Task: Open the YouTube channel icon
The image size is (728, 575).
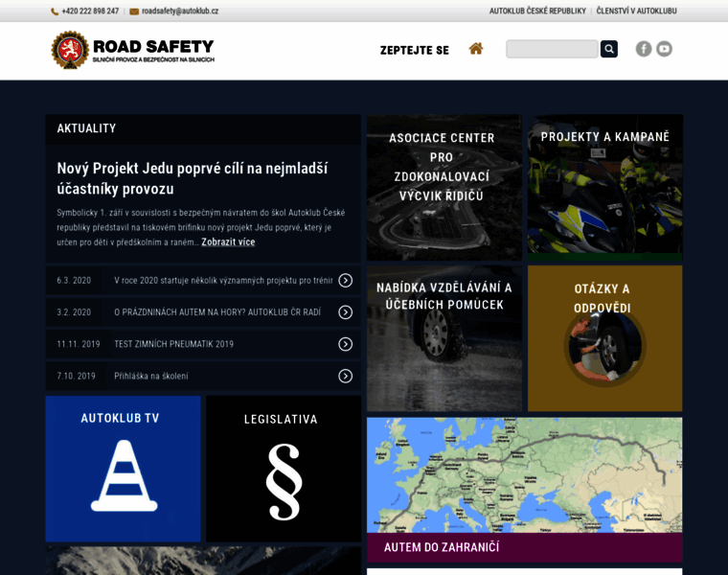Action: [664, 49]
